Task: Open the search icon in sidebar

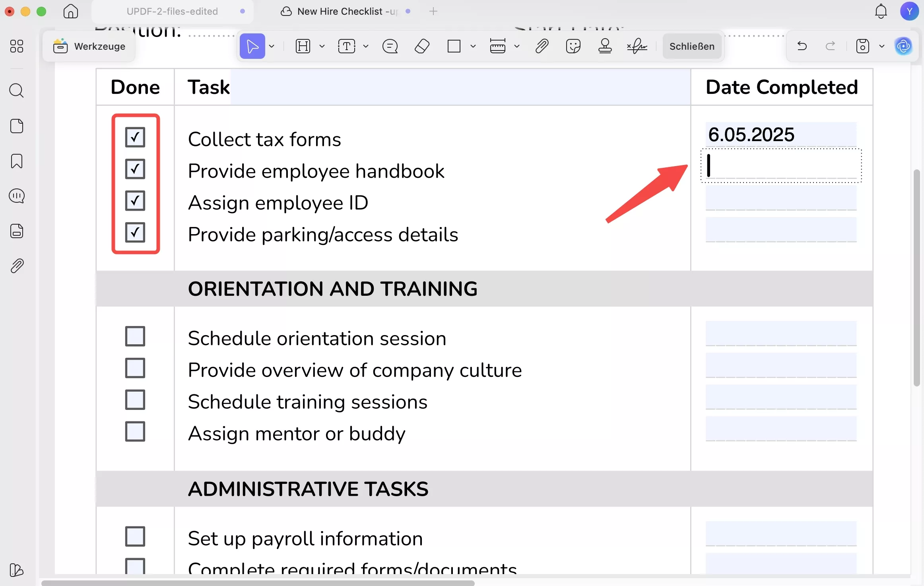Action: click(16, 91)
